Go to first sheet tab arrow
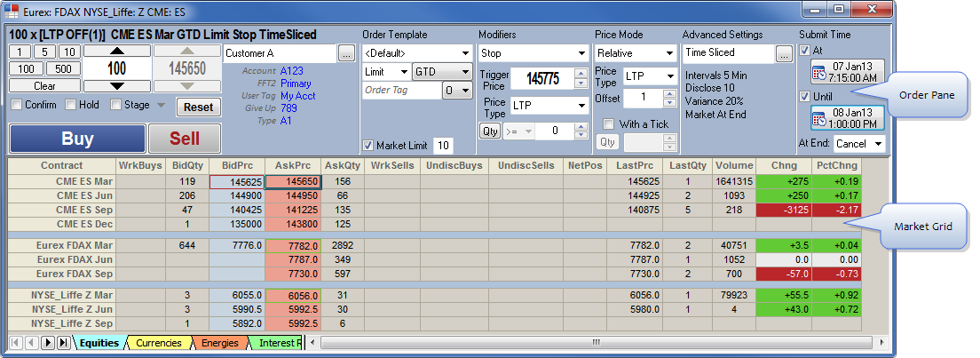The width and height of the screenshot is (980, 358). [15, 342]
